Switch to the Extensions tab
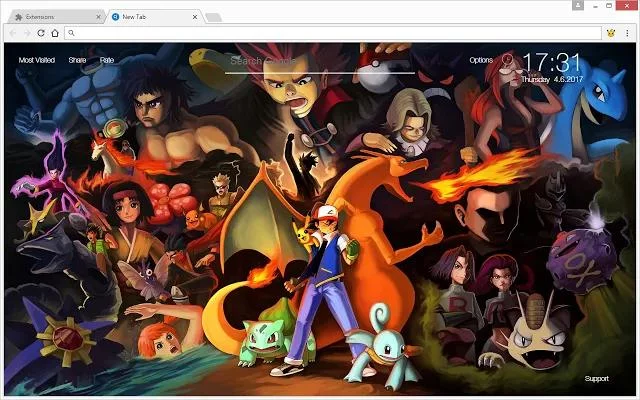 point(57,17)
